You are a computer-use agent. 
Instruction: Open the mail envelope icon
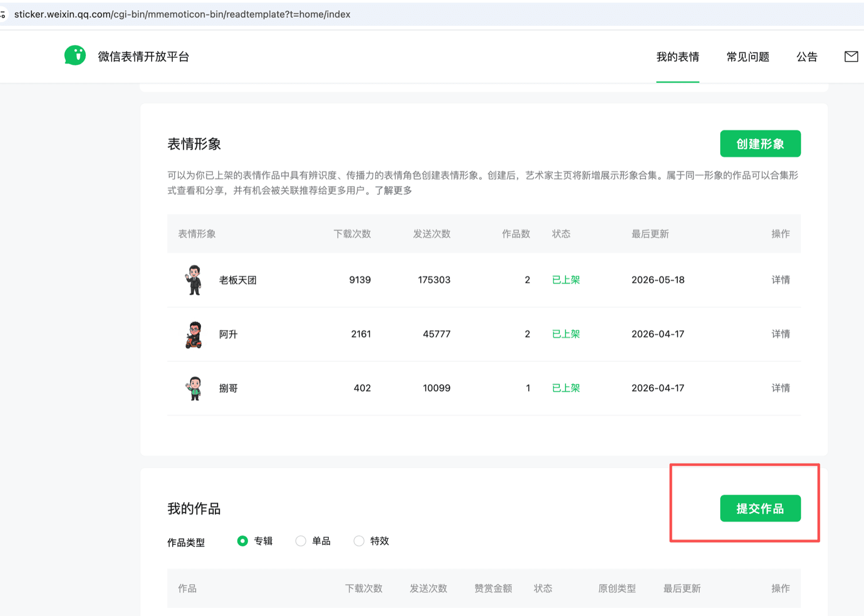coord(851,57)
